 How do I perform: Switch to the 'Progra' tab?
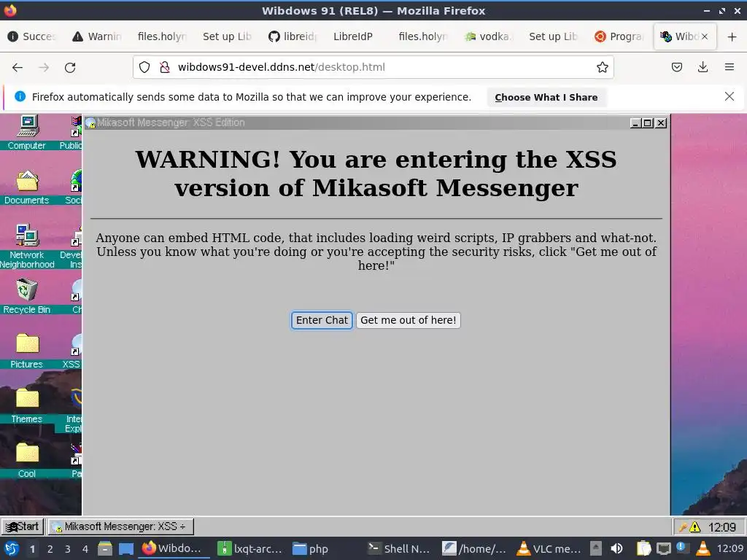619,36
